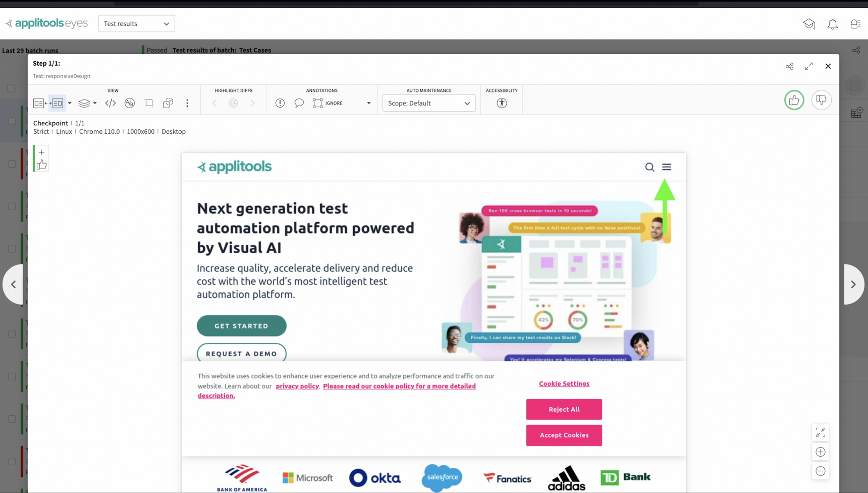868x493 pixels.
Task: Click the copy regions icon in View
Action: tap(168, 103)
